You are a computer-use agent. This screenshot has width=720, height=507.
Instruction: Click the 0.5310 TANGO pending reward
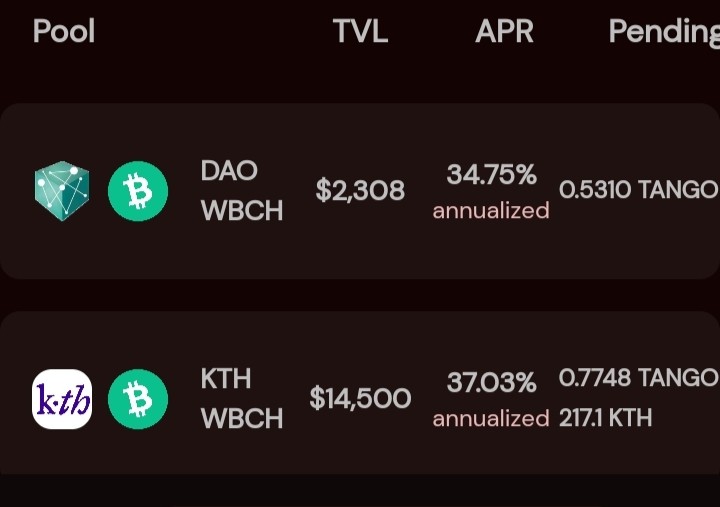coord(638,189)
